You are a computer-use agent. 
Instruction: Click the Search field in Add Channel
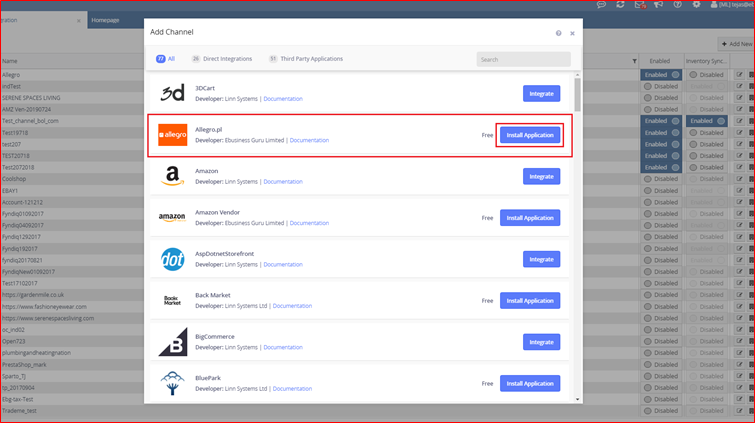point(523,60)
